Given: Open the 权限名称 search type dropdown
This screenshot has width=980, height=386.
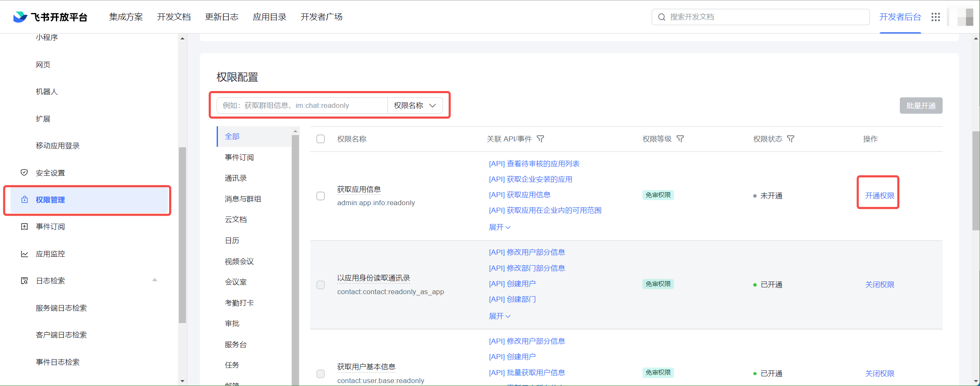Looking at the screenshot, I should 415,105.
